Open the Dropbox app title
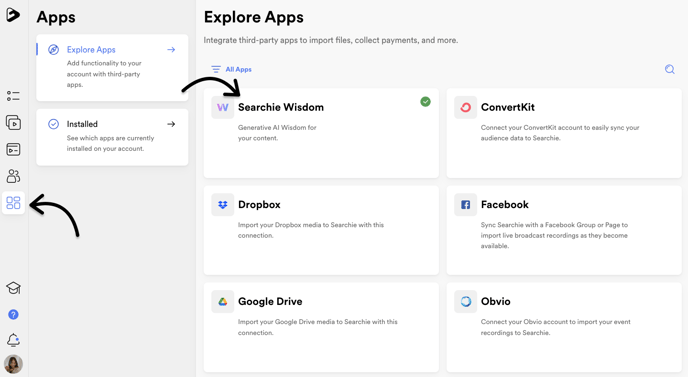 259,205
